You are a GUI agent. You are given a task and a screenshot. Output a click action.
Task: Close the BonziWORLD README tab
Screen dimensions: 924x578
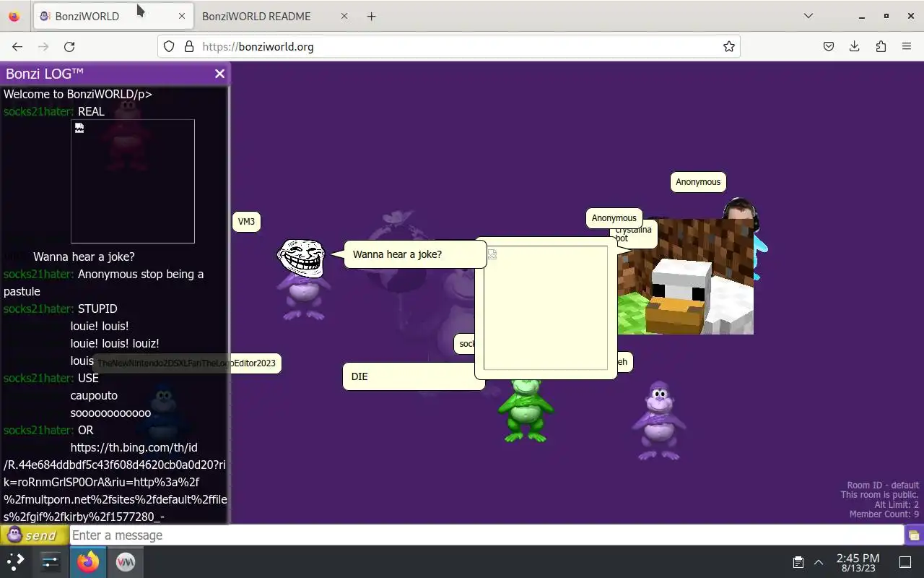click(x=344, y=16)
